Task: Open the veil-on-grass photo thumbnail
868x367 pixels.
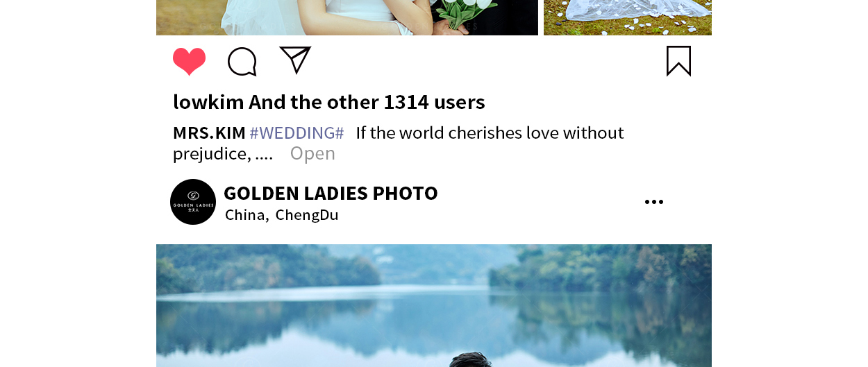Action: coord(628,17)
